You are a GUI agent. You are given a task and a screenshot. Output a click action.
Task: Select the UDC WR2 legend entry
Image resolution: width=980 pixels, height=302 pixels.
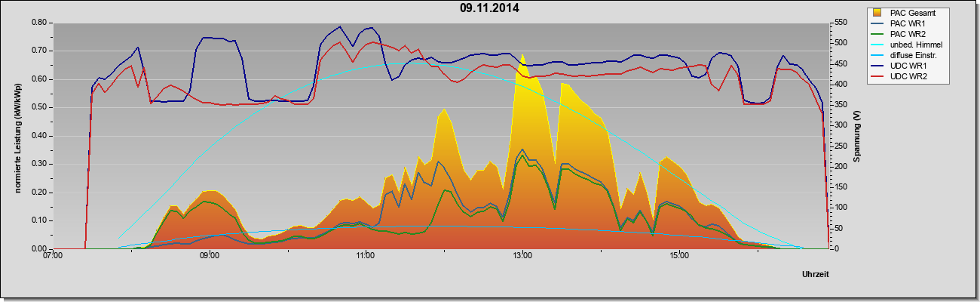coord(906,76)
